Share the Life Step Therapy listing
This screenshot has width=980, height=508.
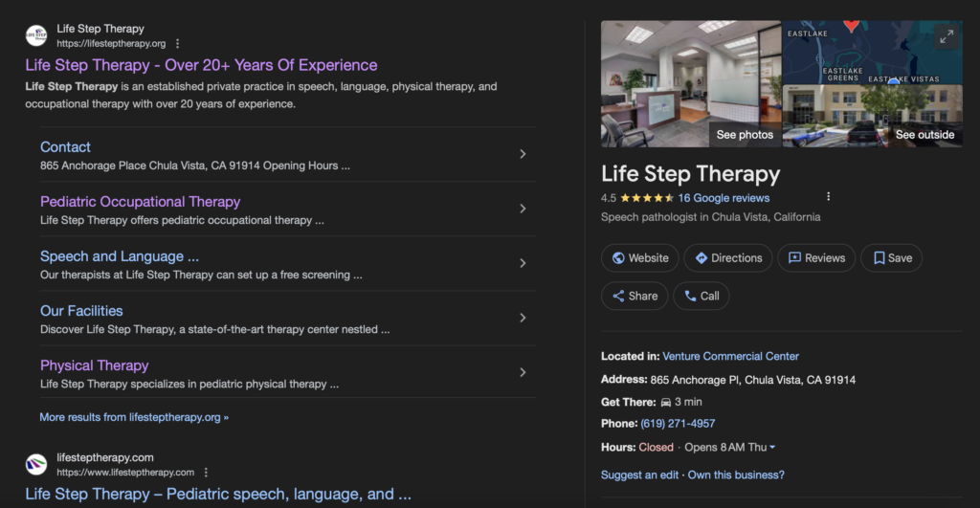tap(635, 297)
